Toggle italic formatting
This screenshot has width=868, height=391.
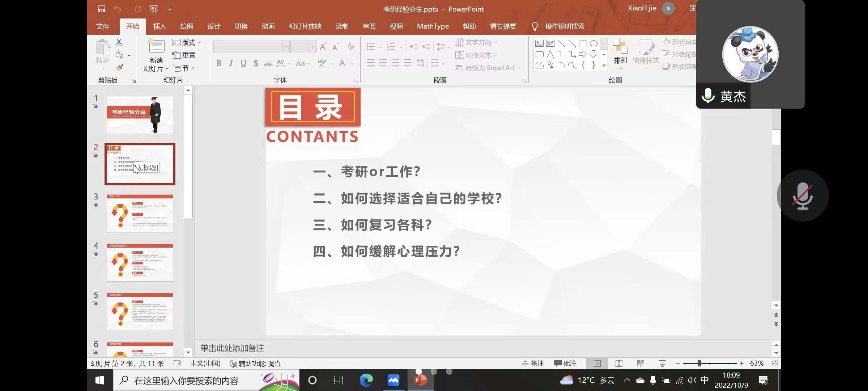[x=231, y=63]
